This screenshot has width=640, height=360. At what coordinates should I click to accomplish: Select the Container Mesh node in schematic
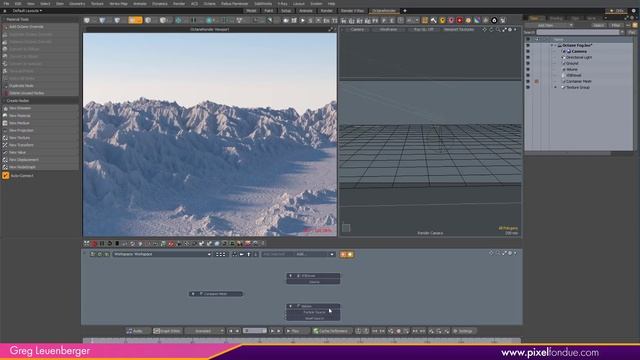(x=216, y=293)
